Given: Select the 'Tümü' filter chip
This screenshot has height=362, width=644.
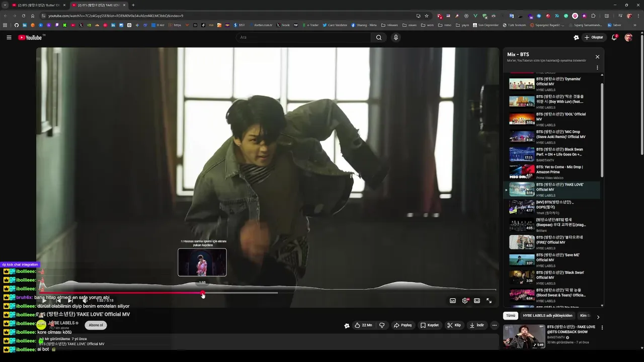Looking at the screenshot, I should tap(511, 316).
